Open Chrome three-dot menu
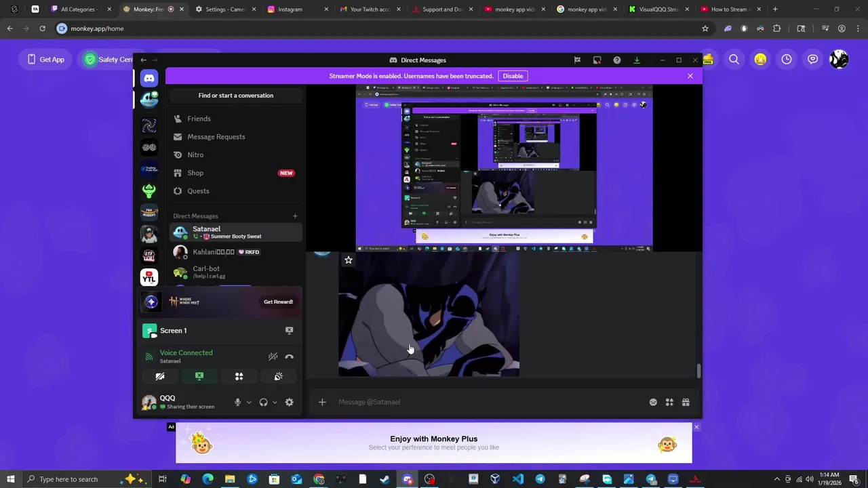 858,28
